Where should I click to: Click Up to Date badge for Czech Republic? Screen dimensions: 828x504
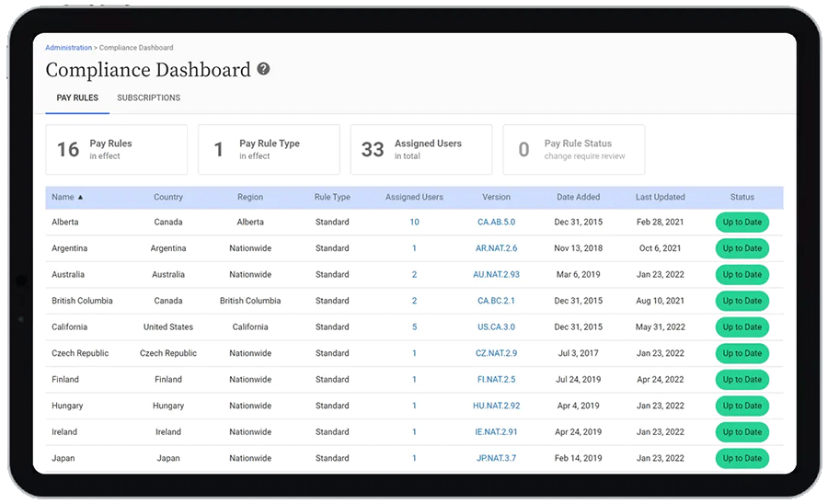pyautogui.click(x=742, y=353)
